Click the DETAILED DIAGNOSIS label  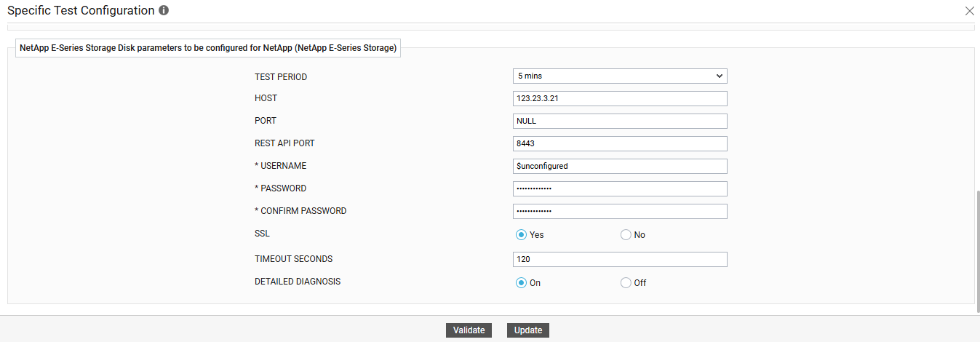coord(298,282)
